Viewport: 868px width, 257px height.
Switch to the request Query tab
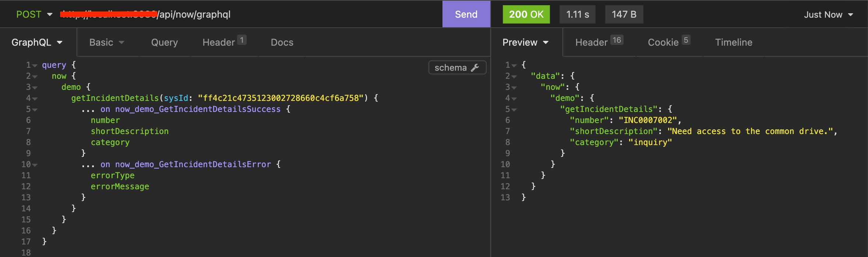click(165, 42)
